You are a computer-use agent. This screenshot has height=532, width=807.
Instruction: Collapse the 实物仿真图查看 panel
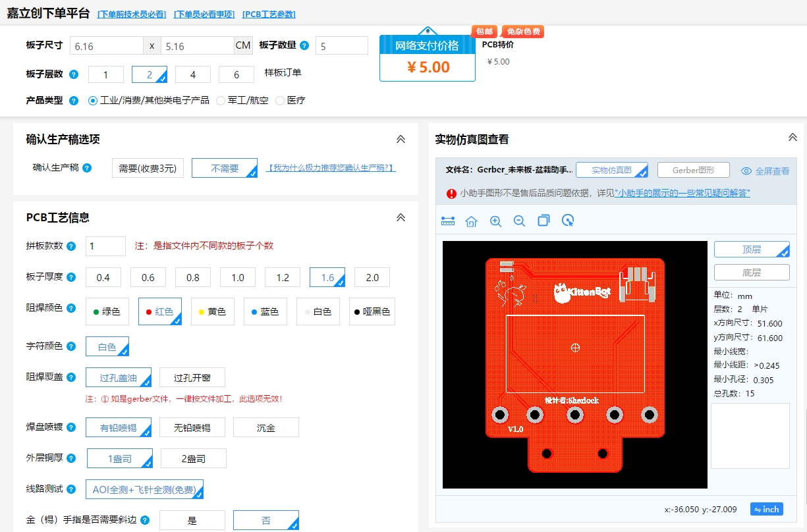(793, 137)
